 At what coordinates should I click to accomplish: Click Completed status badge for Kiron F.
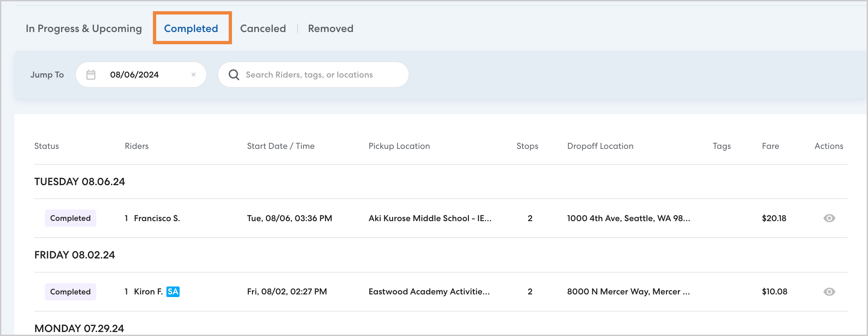coord(71,291)
